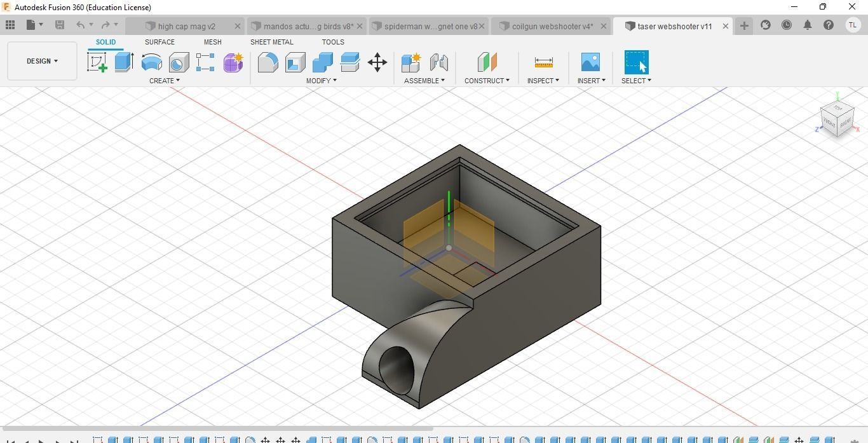Switch to the SURFACE tab
868x443 pixels.
(159, 42)
